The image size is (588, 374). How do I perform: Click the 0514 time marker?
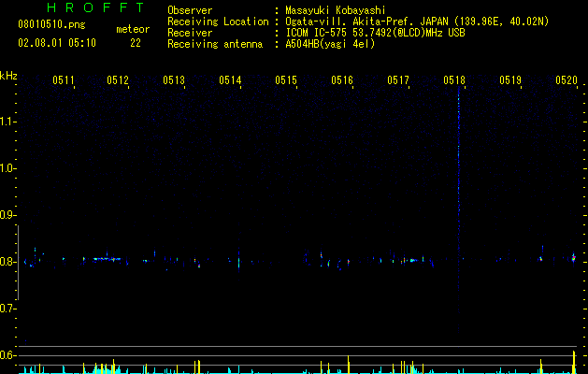click(x=230, y=80)
